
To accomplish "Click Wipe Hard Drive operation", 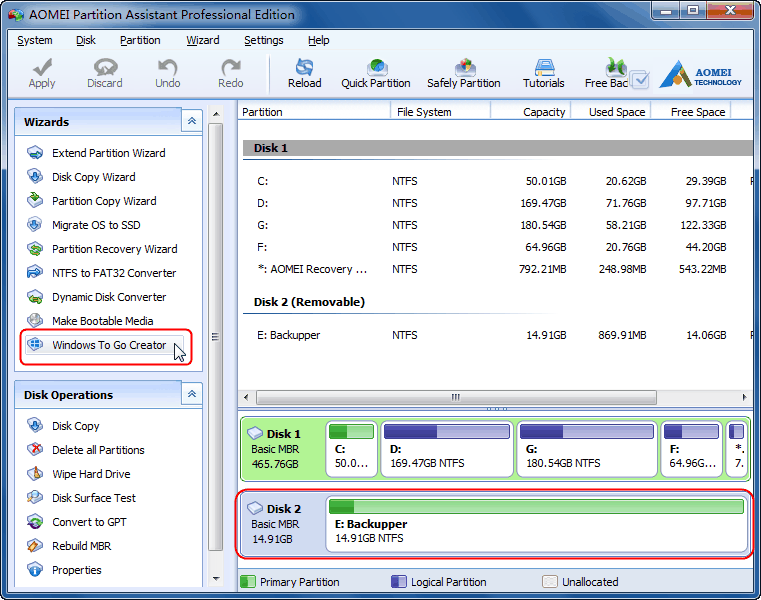I will [91, 474].
